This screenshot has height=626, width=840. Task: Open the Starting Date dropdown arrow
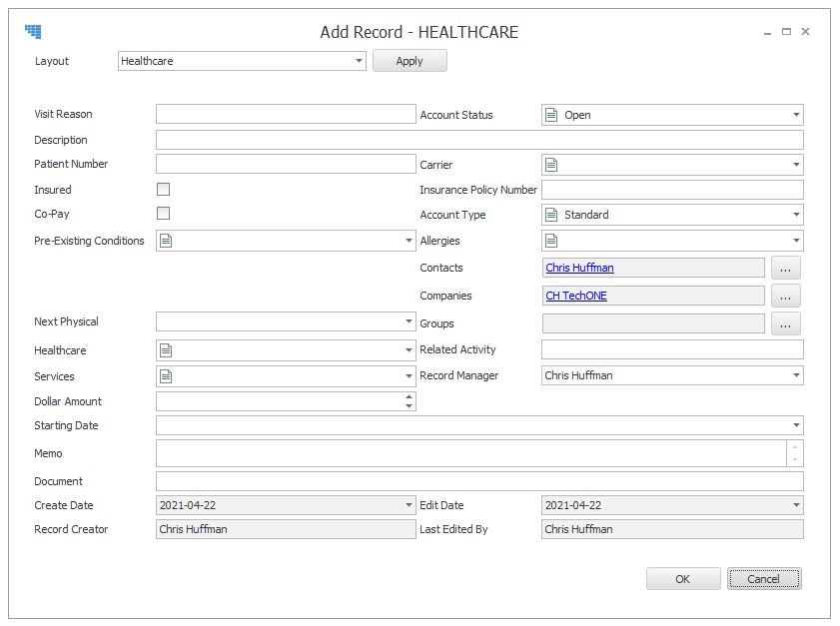[796, 425]
